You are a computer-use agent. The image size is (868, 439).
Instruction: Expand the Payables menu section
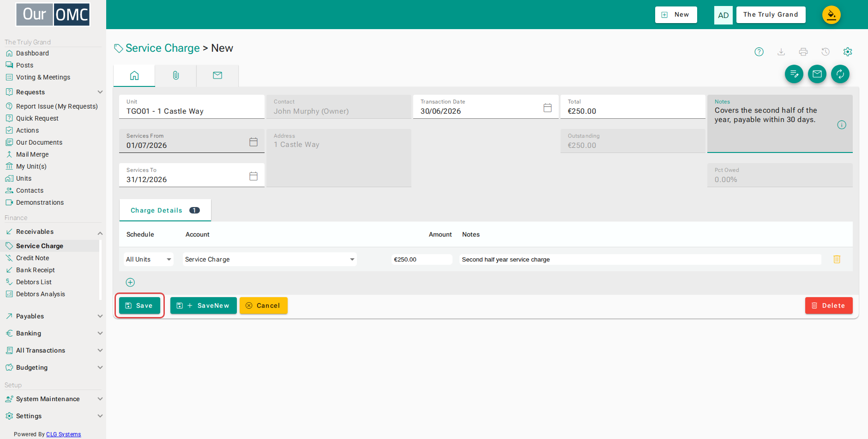(53, 316)
